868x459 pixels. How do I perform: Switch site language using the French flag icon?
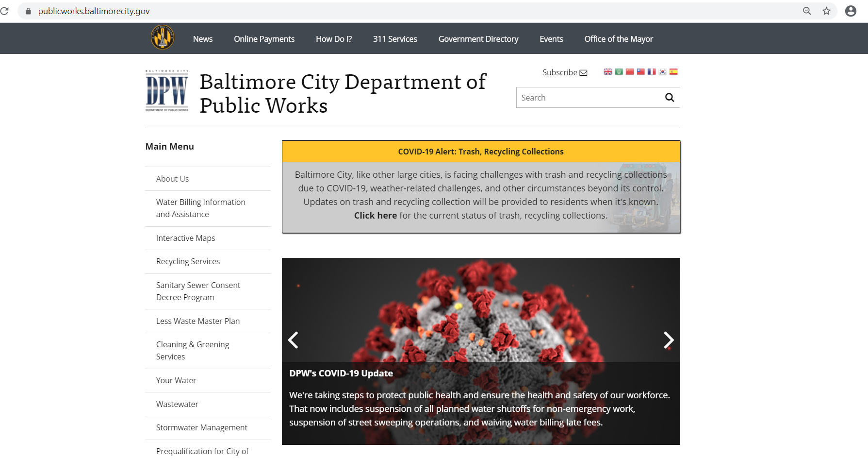tap(651, 71)
